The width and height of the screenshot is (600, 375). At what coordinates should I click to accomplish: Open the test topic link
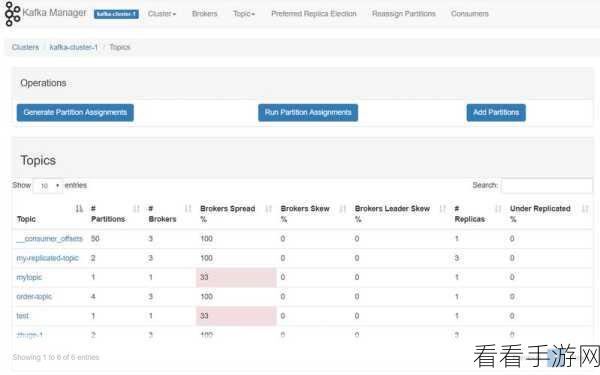(x=23, y=316)
